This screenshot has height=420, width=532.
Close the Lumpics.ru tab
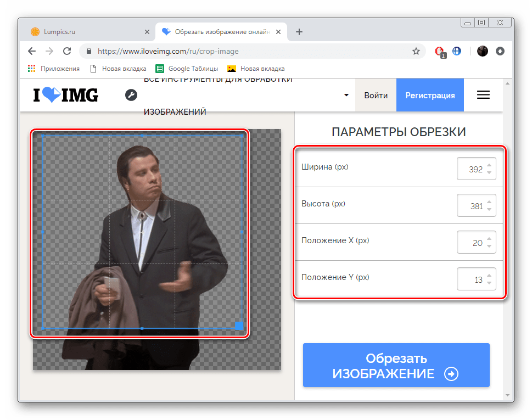[147, 32]
